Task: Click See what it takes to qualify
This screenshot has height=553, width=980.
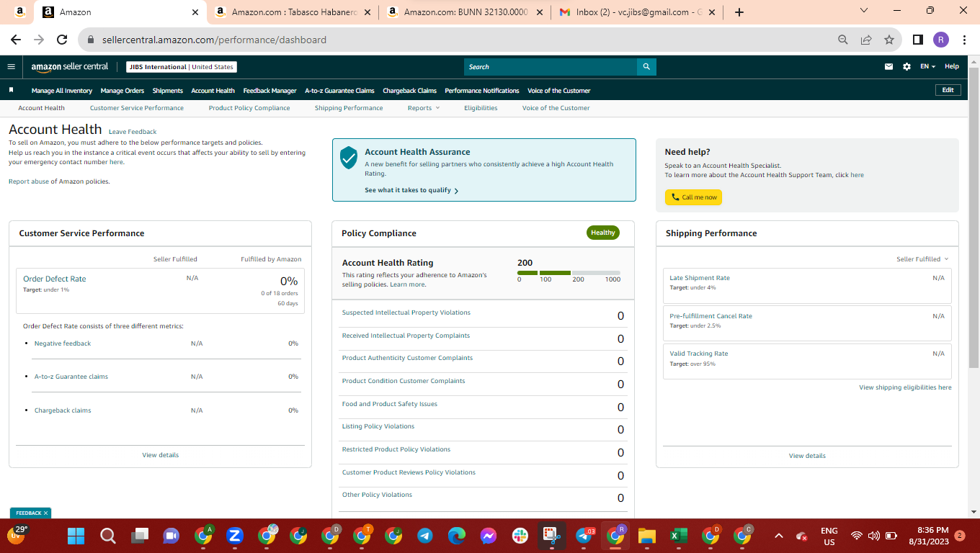Action: click(x=411, y=190)
